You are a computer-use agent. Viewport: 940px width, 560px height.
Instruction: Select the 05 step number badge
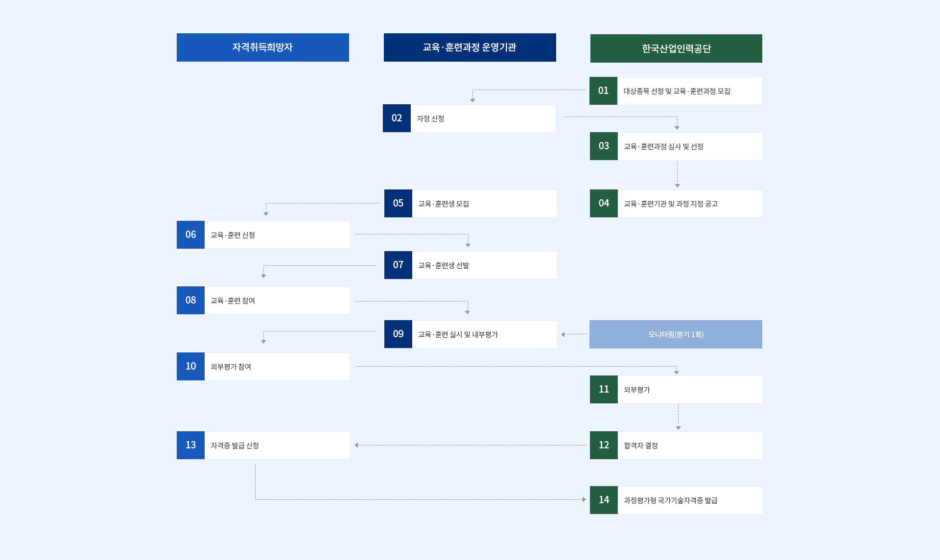pyautogui.click(x=398, y=204)
